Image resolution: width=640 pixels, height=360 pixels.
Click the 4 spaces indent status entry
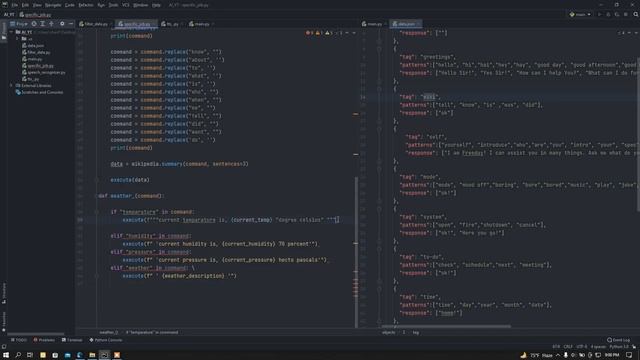click(598, 347)
